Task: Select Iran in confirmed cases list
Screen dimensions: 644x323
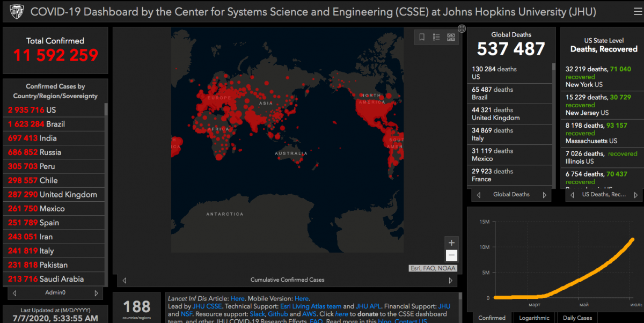Action: [x=54, y=237]
